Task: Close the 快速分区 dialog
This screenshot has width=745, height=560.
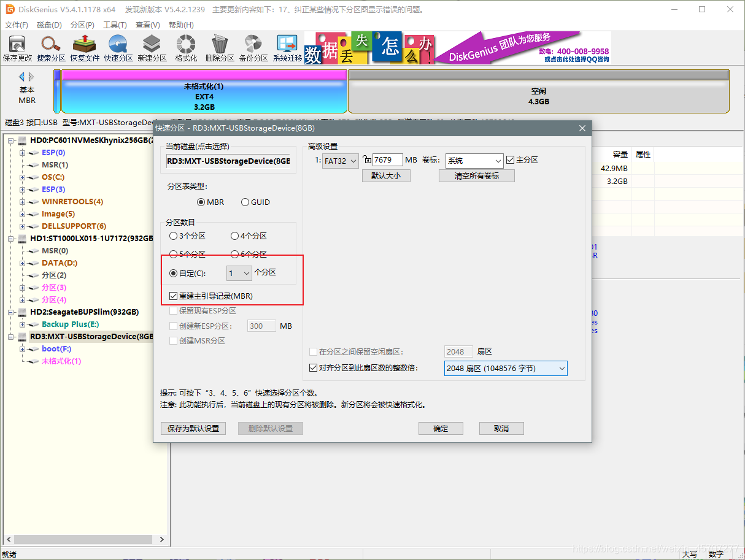Action: tap(582, 128)
